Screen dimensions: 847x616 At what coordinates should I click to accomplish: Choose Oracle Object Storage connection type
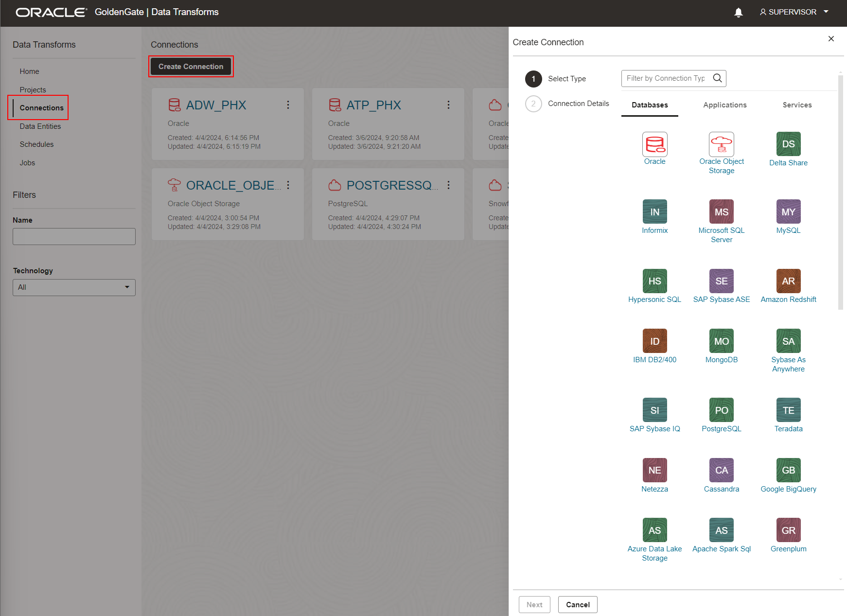(721, 144)
